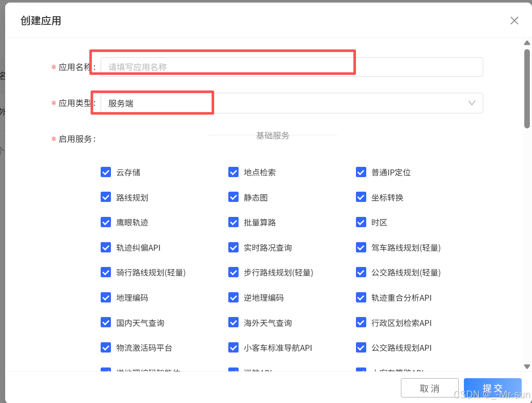Toggle the 物流激活码平台 checkbox
Screen dimensions: 532x403
(x=106, y=347)
